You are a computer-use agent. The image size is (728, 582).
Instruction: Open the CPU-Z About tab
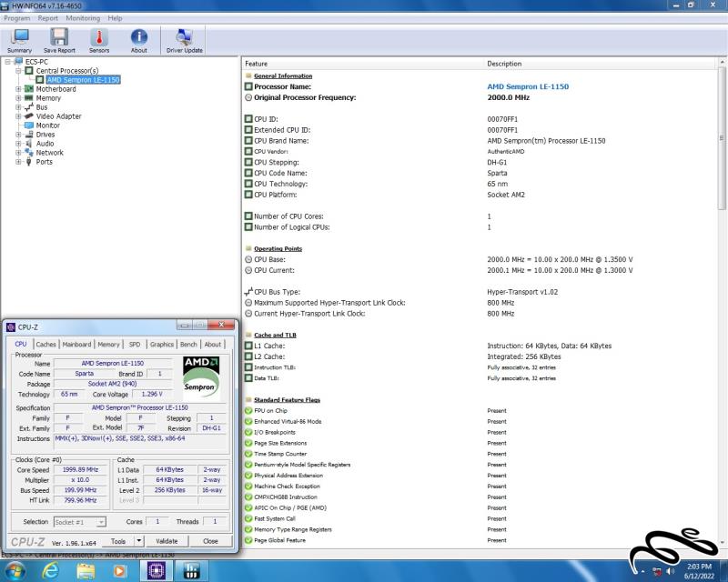213,344
